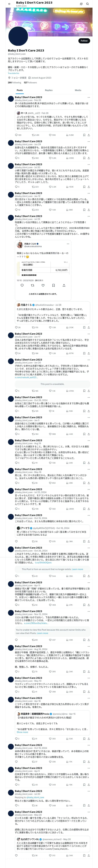Share the Jan 5 post
The image size is (98, 868).
(89, 434)
